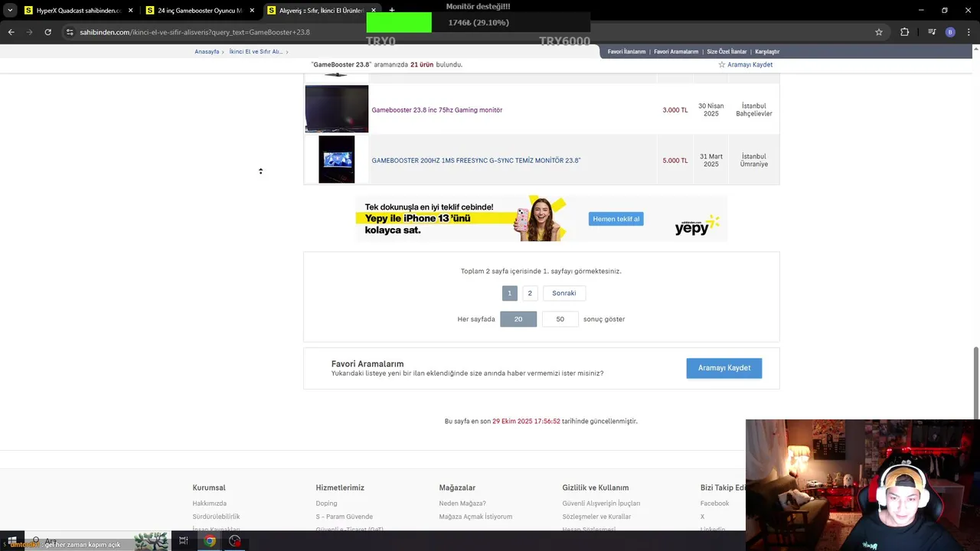
Task: Open the Windows Task View icon
Action: point(184,540)
